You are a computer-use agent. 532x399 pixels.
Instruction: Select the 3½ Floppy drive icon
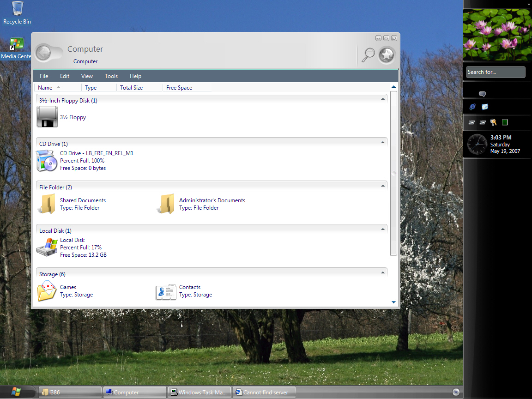click(x=47, y=117)
